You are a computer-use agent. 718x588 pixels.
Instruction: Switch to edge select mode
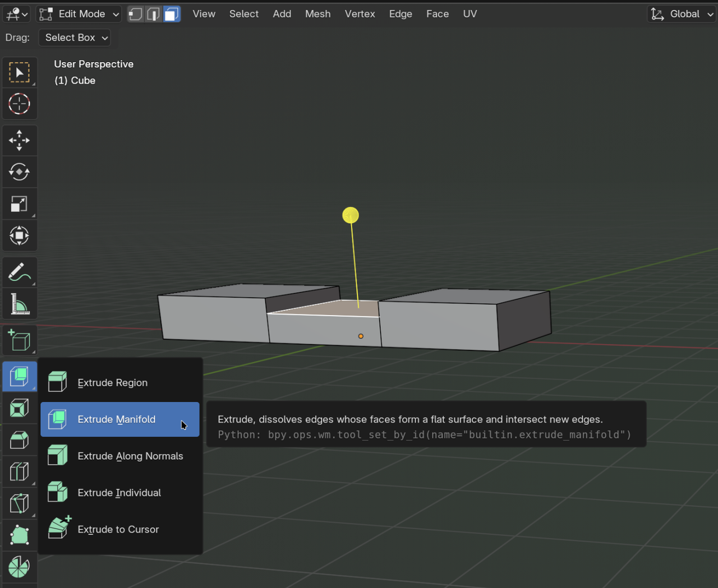click(x=153, y=14)
